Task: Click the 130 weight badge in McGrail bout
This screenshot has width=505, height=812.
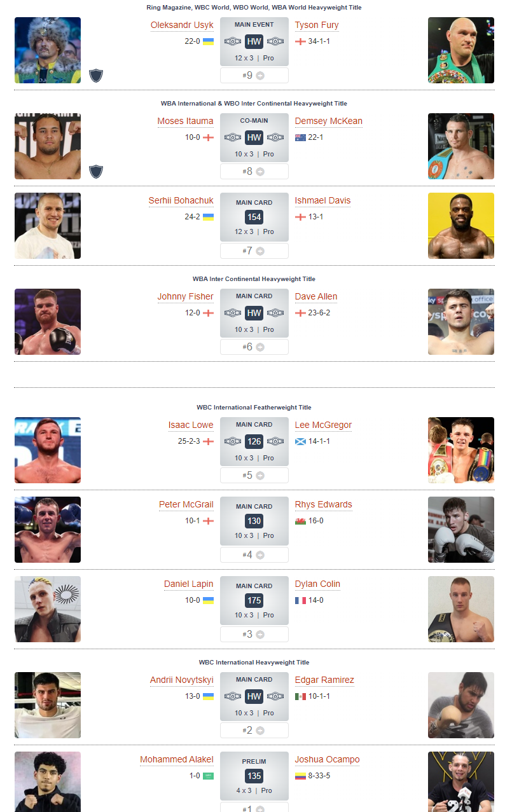Action: click(x=254, y=521)
